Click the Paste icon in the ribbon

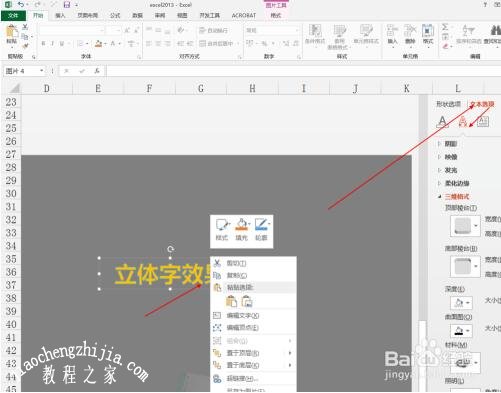click(x=12, y=35)
